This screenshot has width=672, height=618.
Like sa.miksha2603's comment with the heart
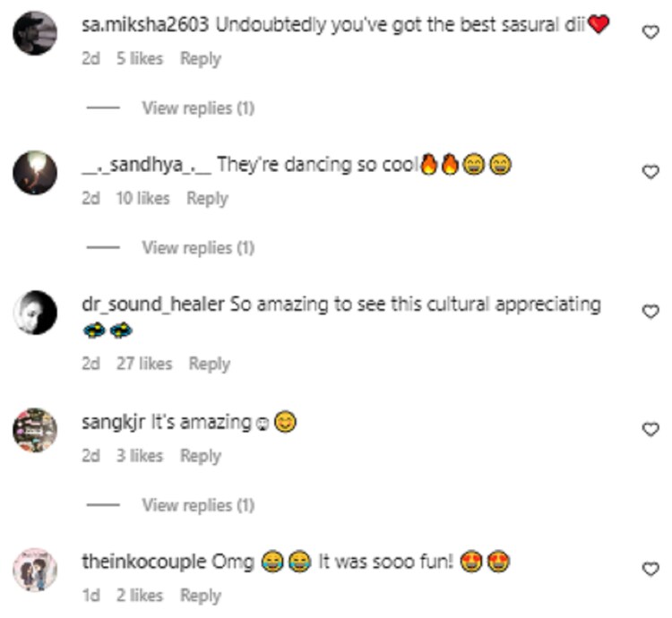pyautogui.click(x=651, y=32)
